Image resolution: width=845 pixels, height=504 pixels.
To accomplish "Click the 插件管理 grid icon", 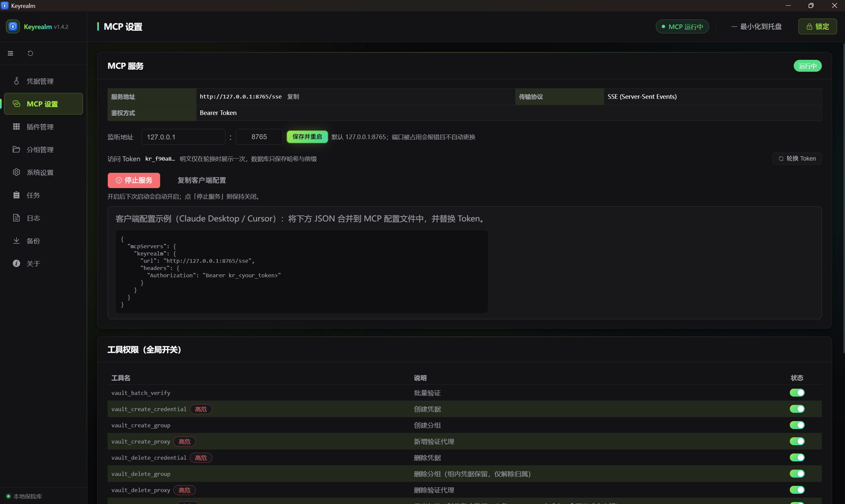I will (x=16, y=126).
